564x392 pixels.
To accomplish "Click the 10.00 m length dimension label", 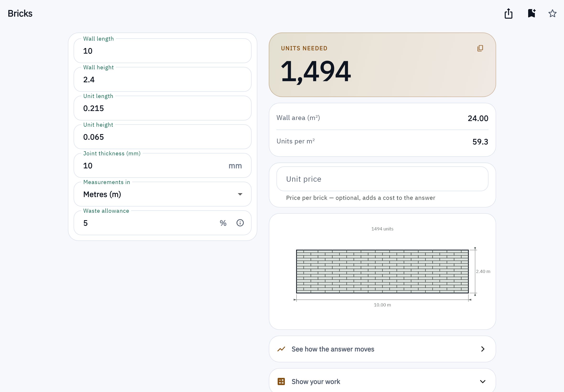I will click(382, 305).
